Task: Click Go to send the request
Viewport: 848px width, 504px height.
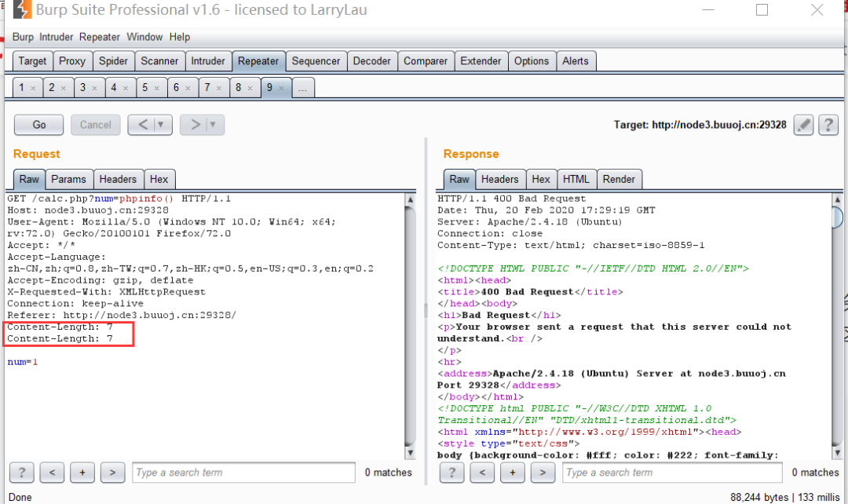Action: tap(39, 125)
